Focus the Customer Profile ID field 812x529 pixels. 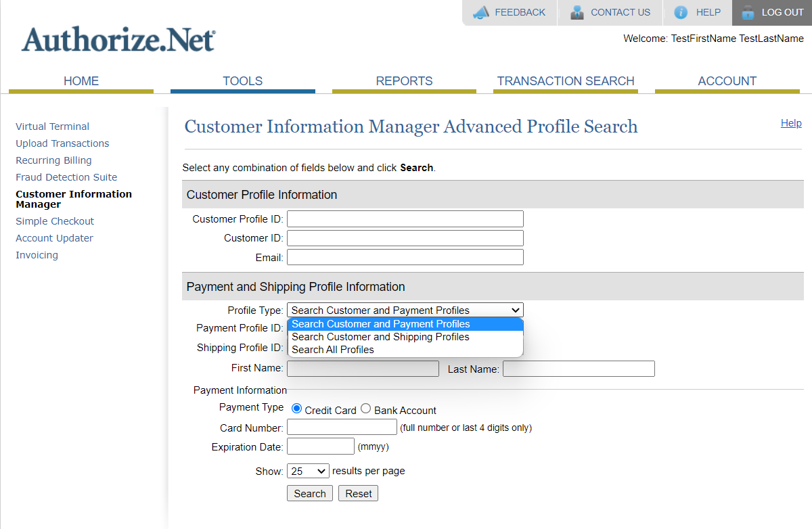coord(405,219)
